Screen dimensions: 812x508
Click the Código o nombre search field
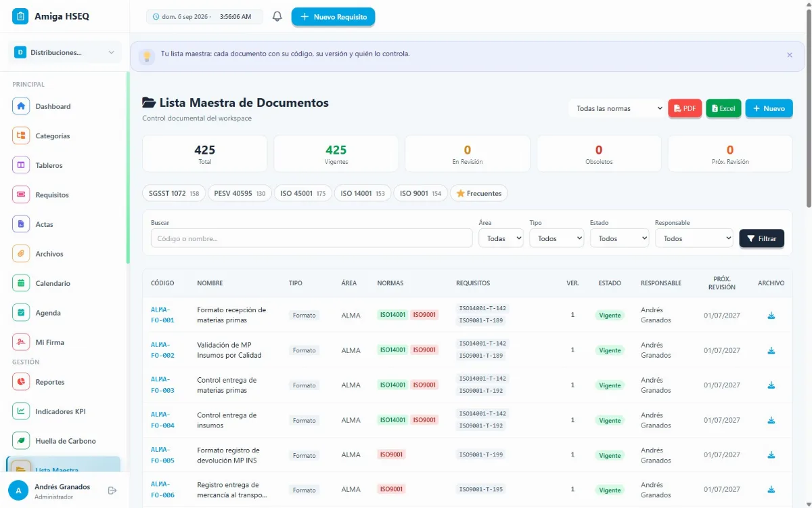click(311, 238)
